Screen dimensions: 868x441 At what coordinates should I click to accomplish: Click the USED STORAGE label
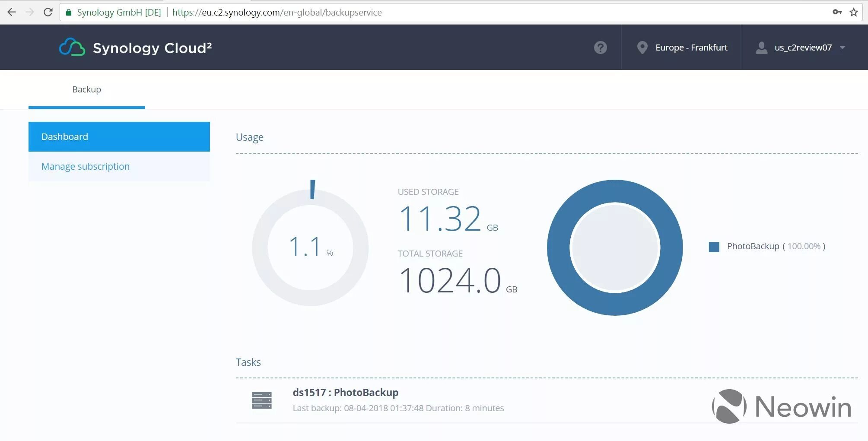[x=428, y=192]
